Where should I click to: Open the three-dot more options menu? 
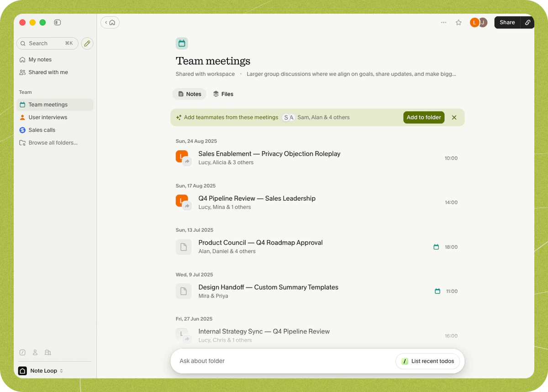tap(443, 22)
